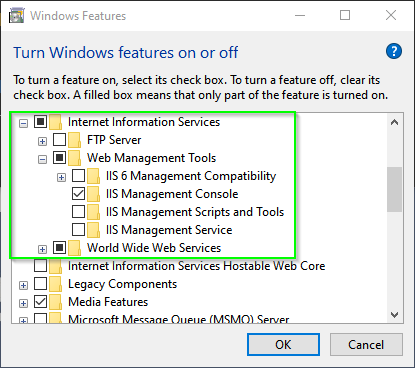Collapse the Internet Information Services node

pyautogui.click(x=23, y=124)
